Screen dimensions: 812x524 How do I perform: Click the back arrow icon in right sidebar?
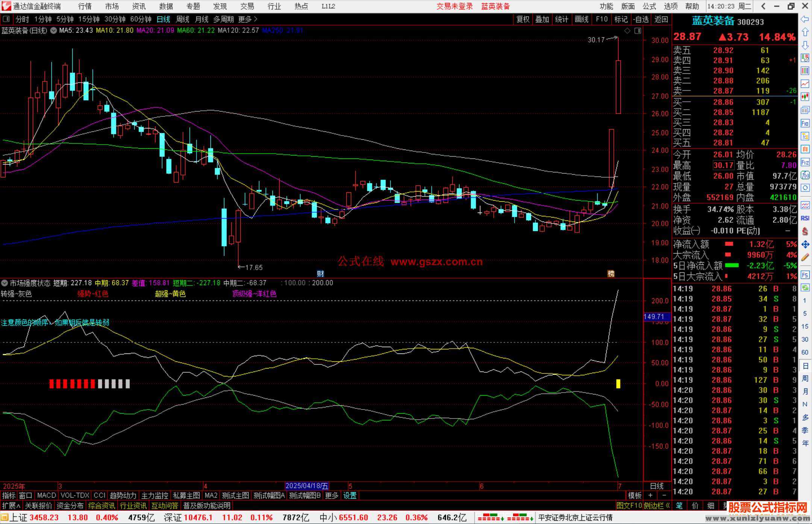(805, 19)
